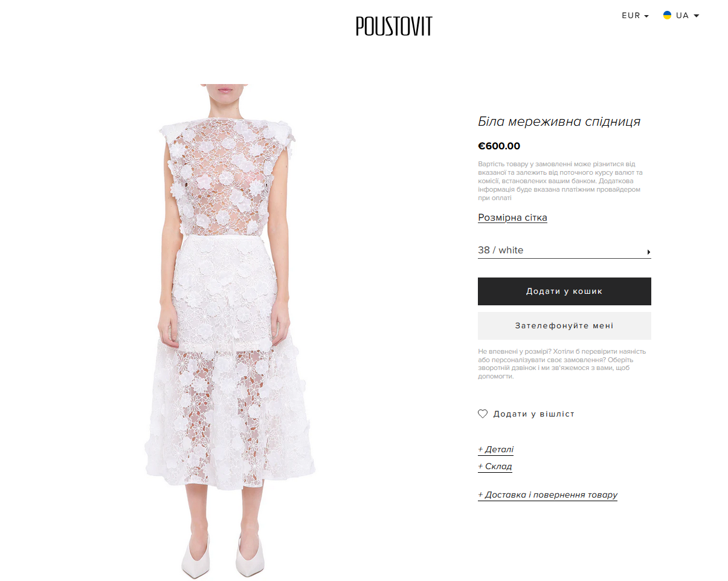Viewport: 728px width, 581px height.
Task: Open the 38 / white size selector
Action: click(x=564, y=250)
